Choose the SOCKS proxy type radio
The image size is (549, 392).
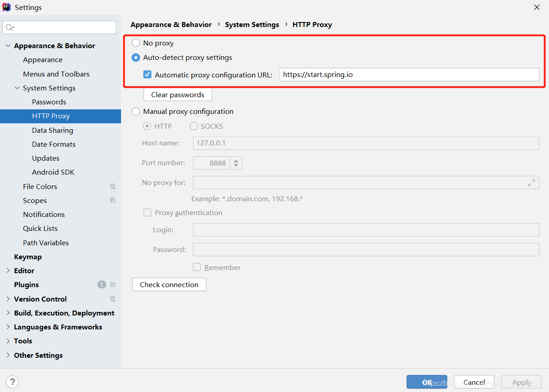(x=193, y=126)
